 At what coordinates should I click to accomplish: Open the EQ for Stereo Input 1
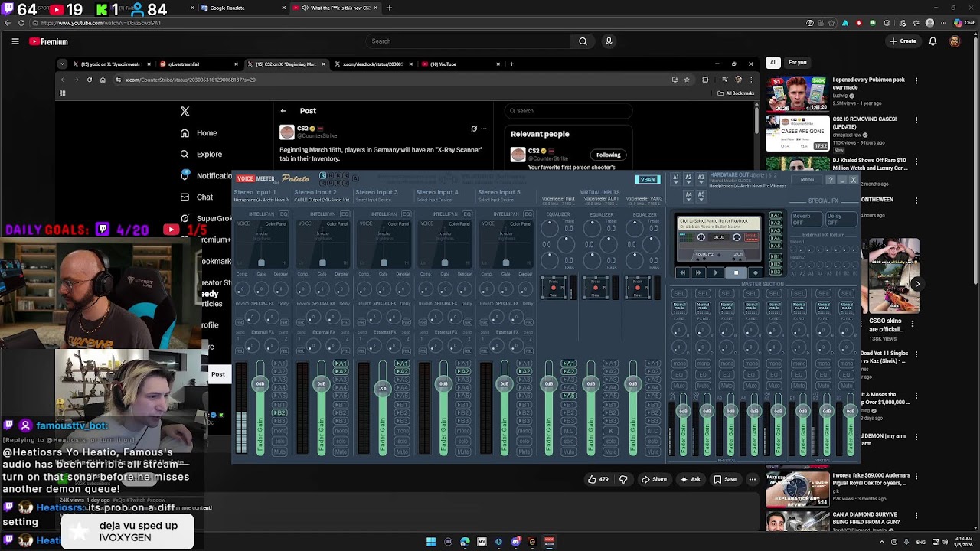point(284,214)
